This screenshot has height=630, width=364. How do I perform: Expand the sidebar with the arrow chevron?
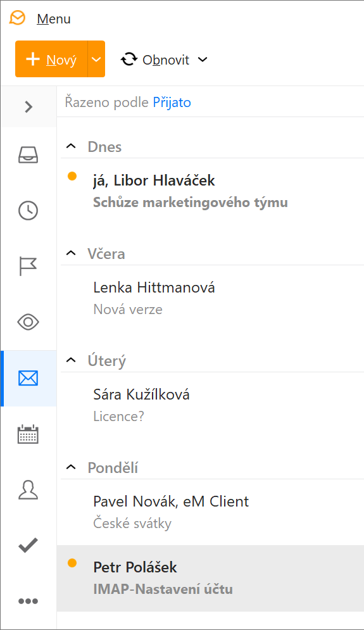pos(28,107)
